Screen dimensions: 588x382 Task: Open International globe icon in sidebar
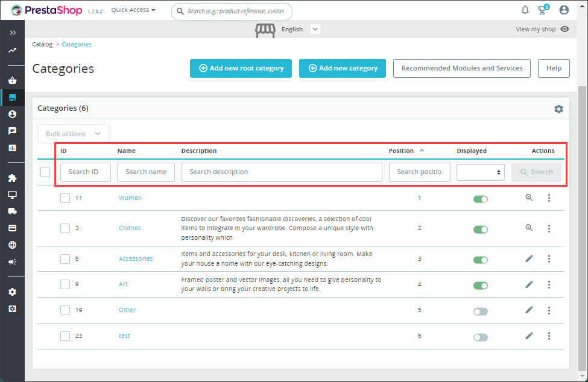tap(13, 245)
